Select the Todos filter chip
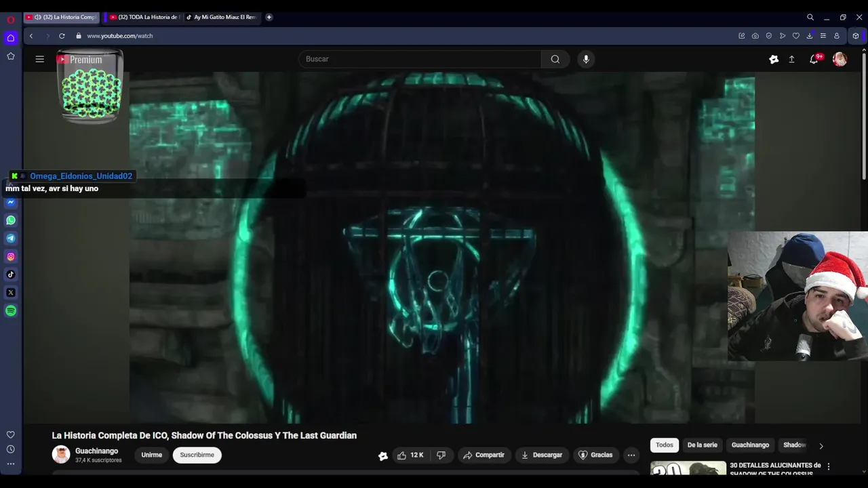 click(665, 445)
